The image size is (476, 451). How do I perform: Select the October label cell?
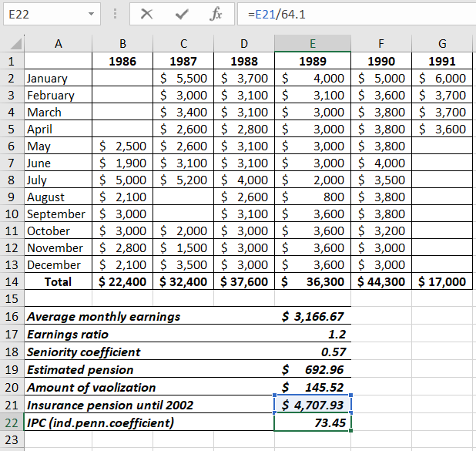click(59, 231)
